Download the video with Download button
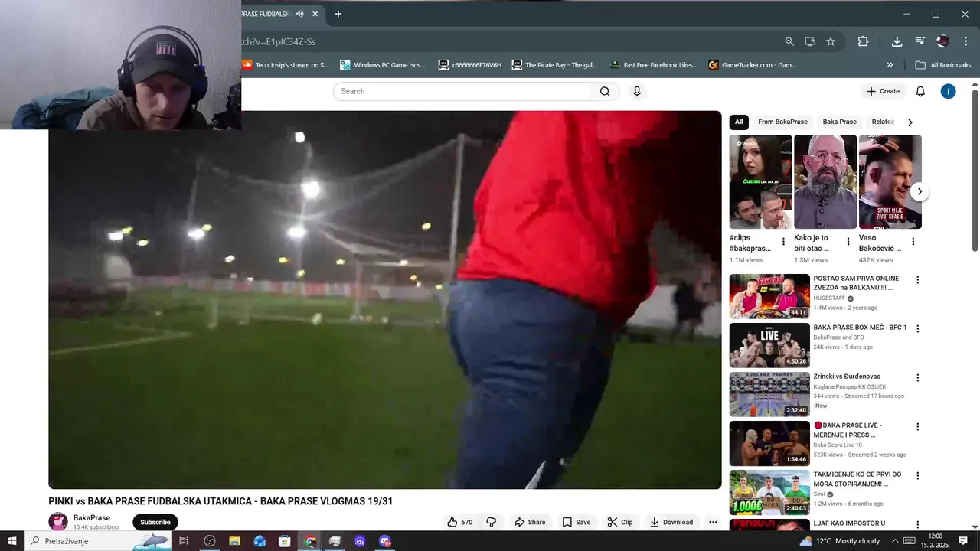Screen dimensions: 980x551 (x=671, y=522)
